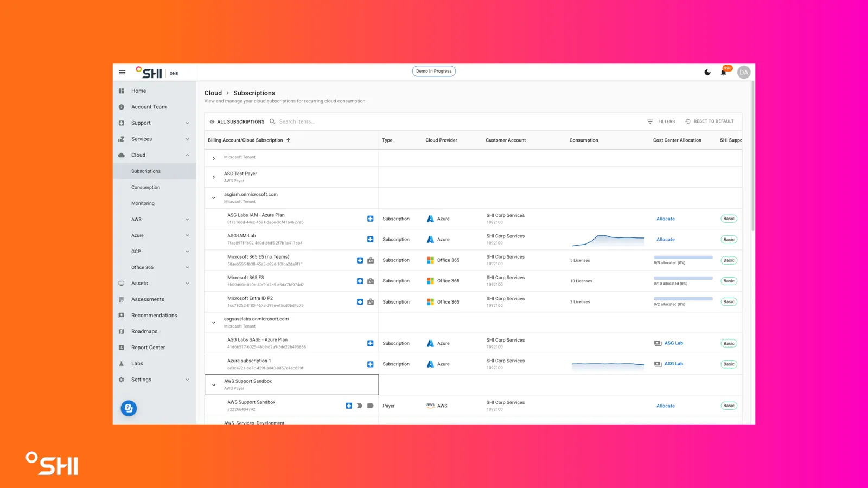Click the Microsoft 365 E5 allocation progress bar

[x=683, y=258]
